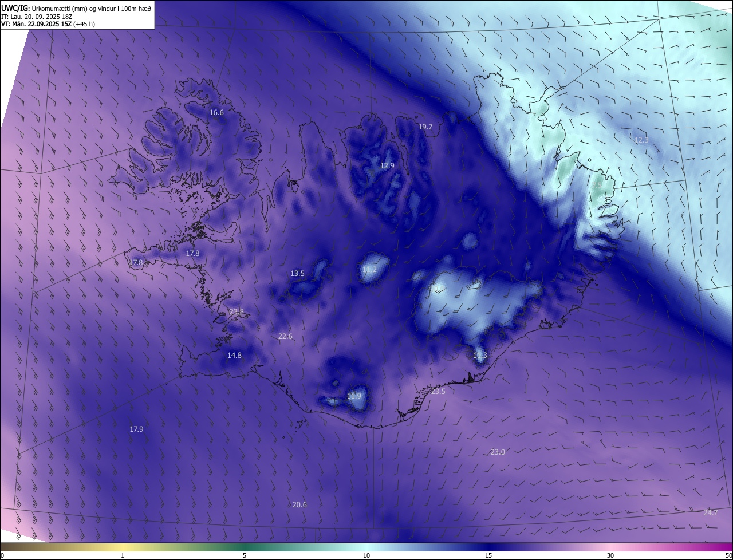Click the UWC/IG Úrkomumætti title line
The height and width of the screenshot is (560, 733).
coord(76,8)
